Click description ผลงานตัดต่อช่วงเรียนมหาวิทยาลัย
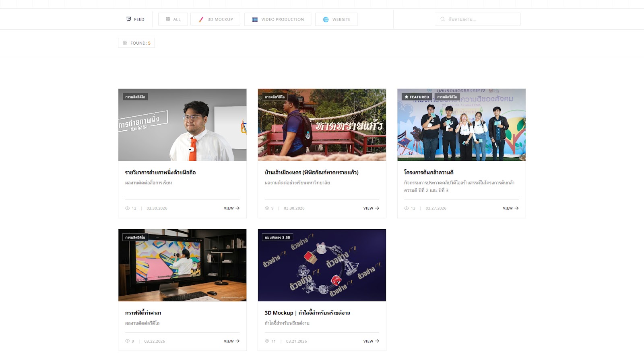644x362 pixels. (x=297, y=183)
